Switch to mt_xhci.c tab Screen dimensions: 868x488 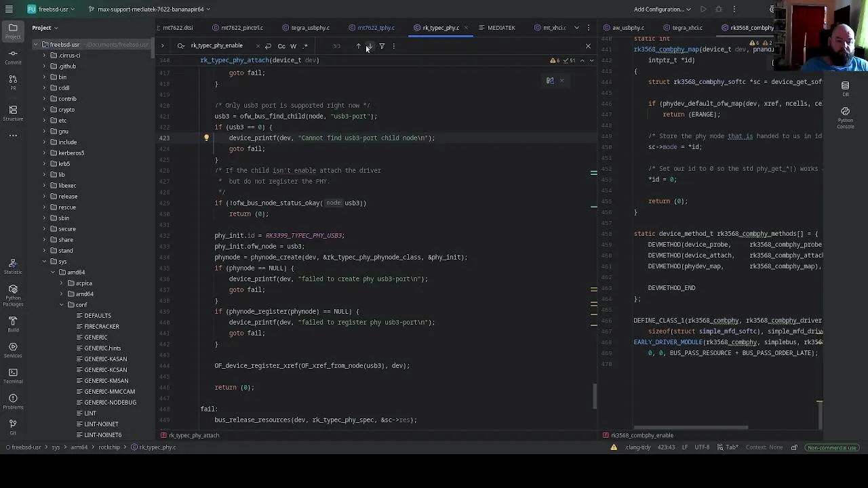pyautogui.click(x=550, y=28)
